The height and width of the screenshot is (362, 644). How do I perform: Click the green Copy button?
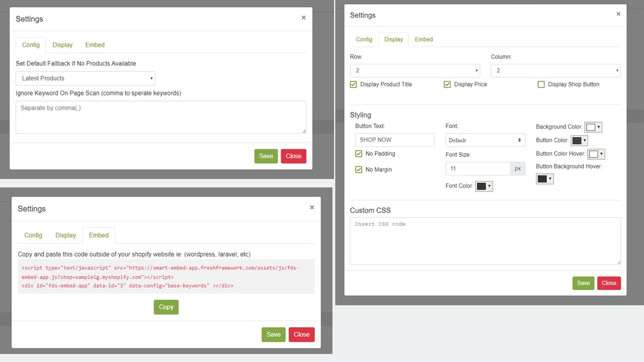coord(166,307)
